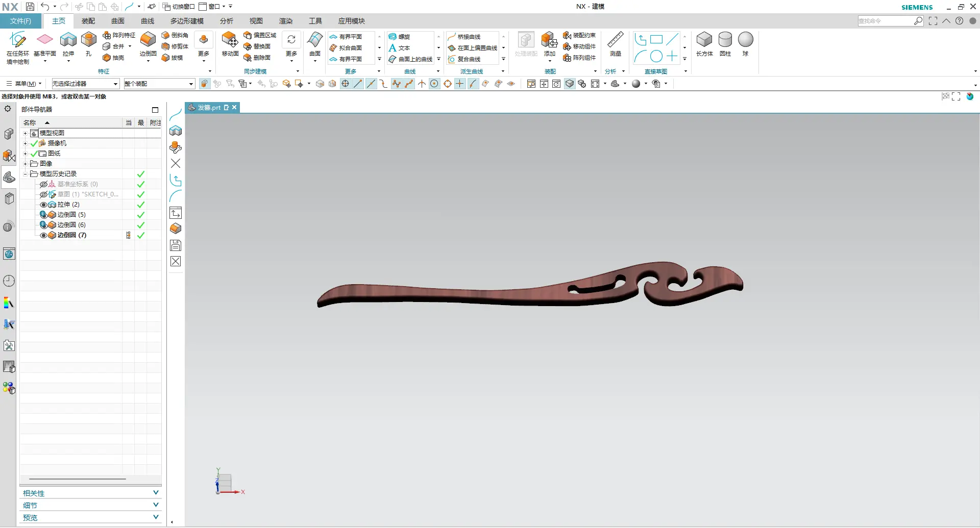Toggle the 摄像机 green checkmark

click(34, 143)
